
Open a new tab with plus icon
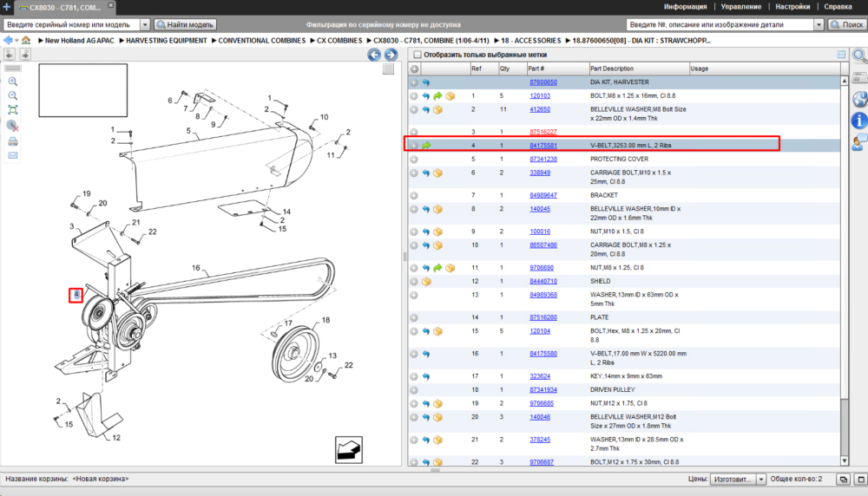pos(7,7)
